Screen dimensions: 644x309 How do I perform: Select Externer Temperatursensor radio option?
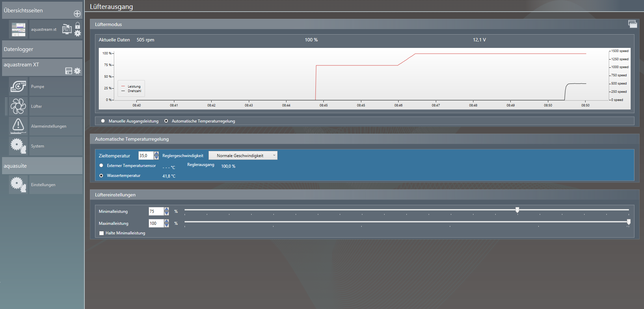[101, 165]
